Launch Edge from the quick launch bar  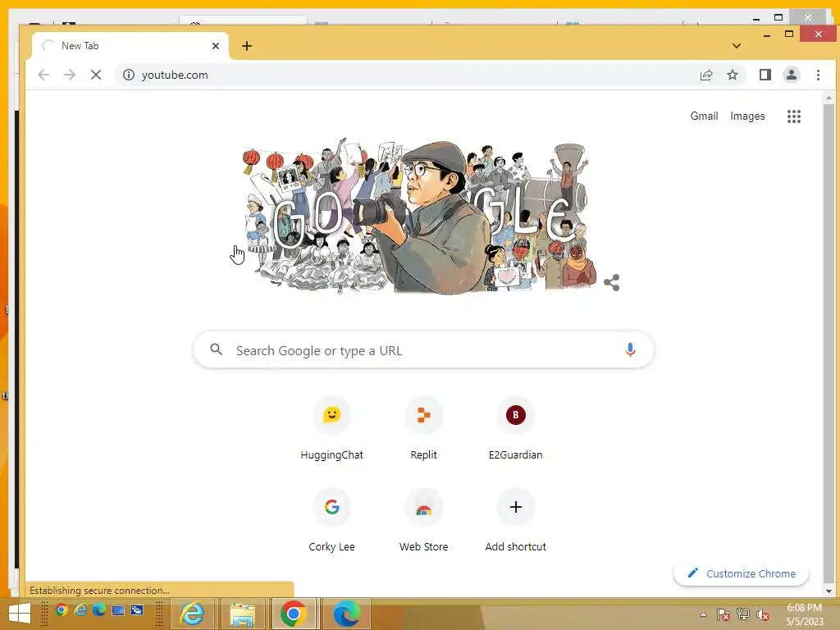pos(99,610)
